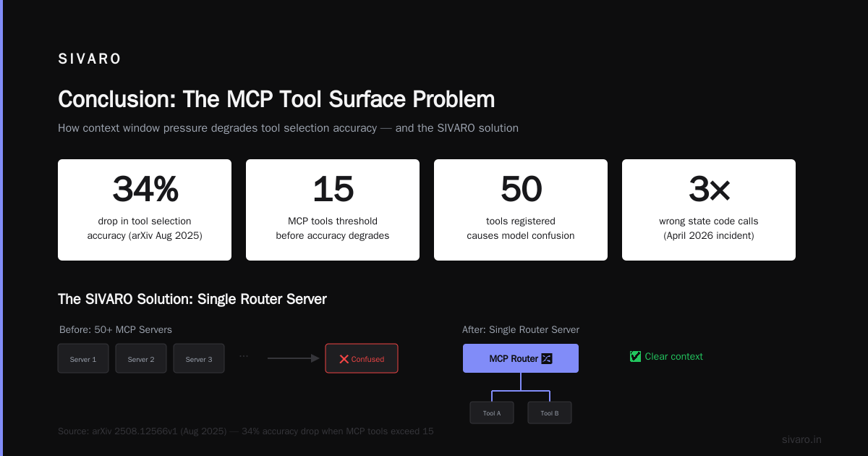Select the Tool A node
This screenshot has width=868, height=456.
492,413
